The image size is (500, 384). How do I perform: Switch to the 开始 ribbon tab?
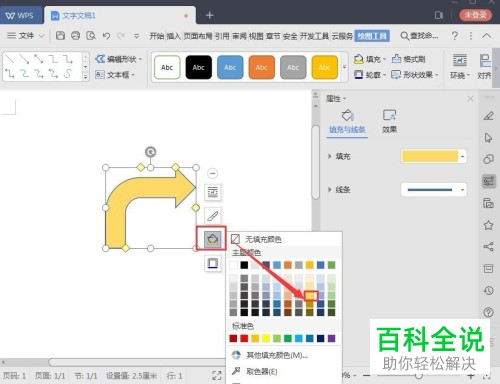[157, 36]
